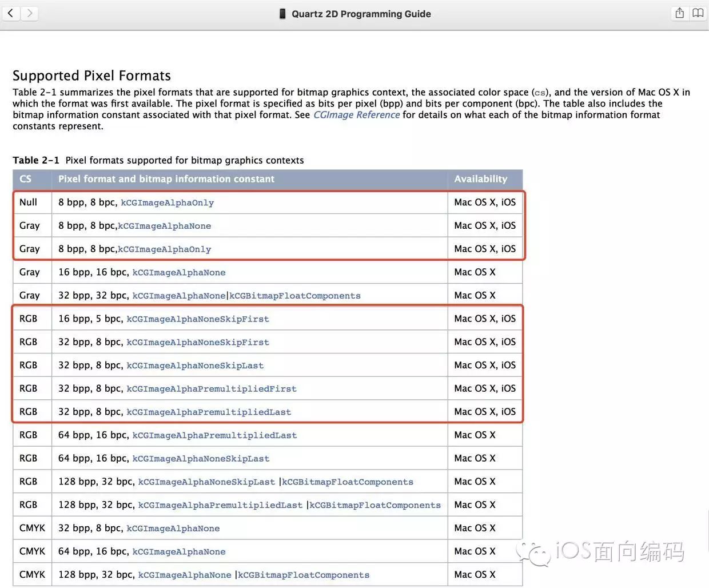
Task: Open kCGImageAlphaPremultipliedLast link in 64 bpp row
Action: click(x=214, y=435)
